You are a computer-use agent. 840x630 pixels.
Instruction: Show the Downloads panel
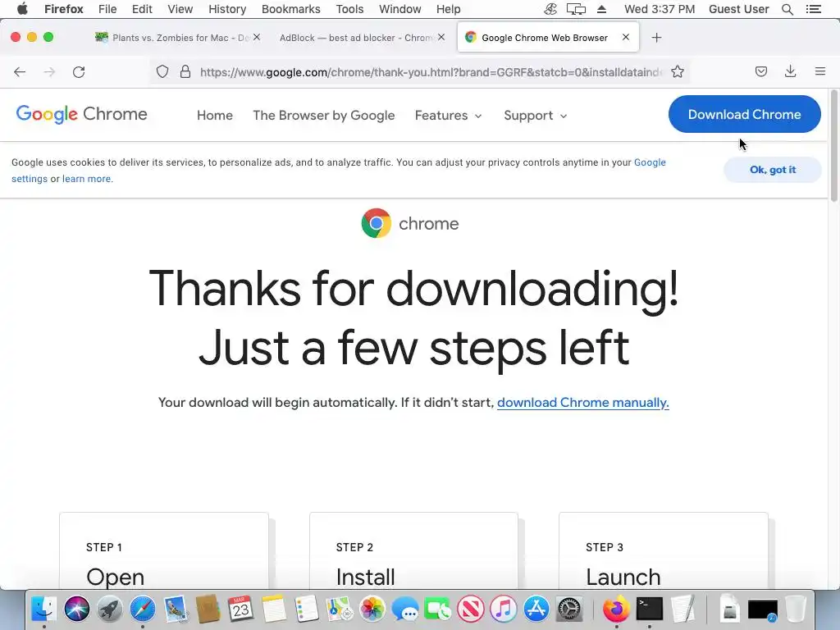tap(790, 71)
